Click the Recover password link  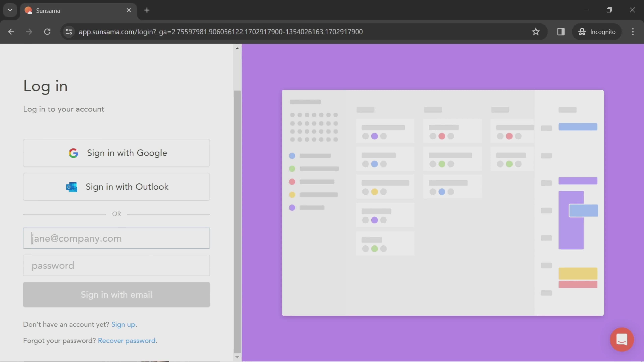pos(126,340)
